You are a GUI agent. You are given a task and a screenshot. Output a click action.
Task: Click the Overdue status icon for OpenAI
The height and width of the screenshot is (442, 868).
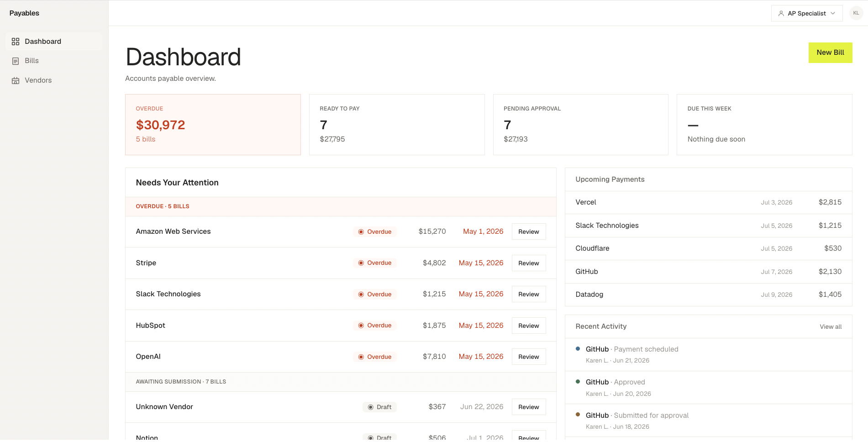click(x=361, y=357)
